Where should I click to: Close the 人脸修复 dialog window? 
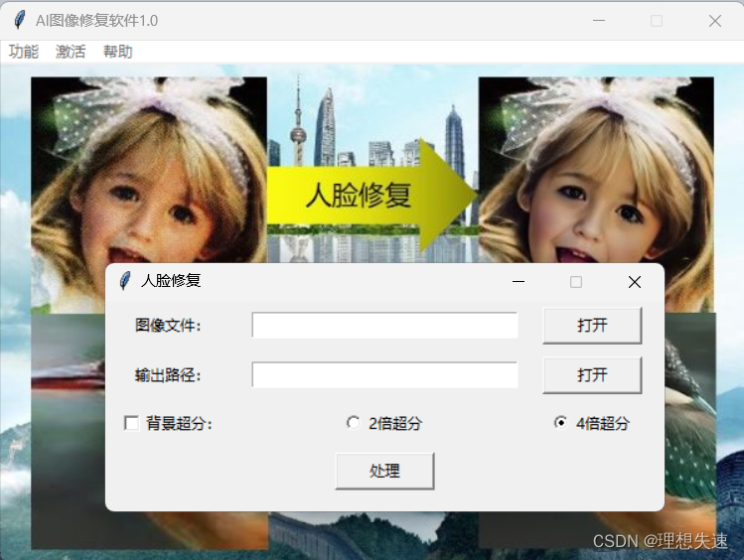(x=635, y=282)
